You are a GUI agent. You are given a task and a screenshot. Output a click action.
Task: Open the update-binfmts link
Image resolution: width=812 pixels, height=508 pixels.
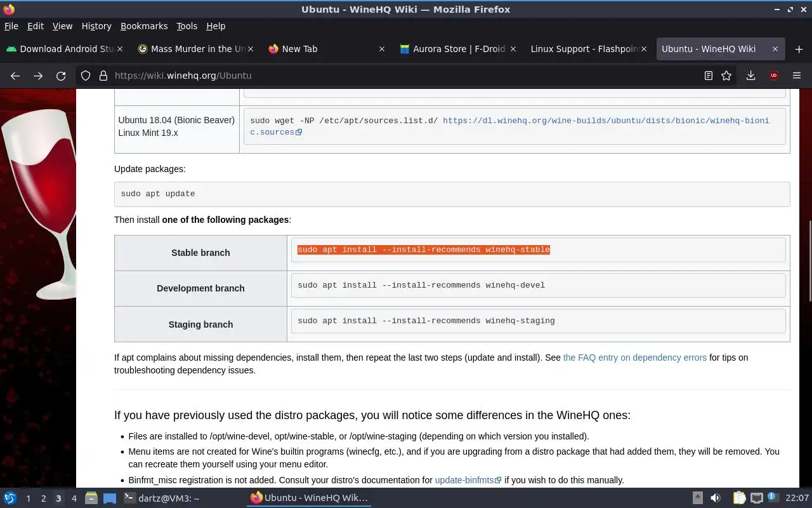tap(468, 480)
